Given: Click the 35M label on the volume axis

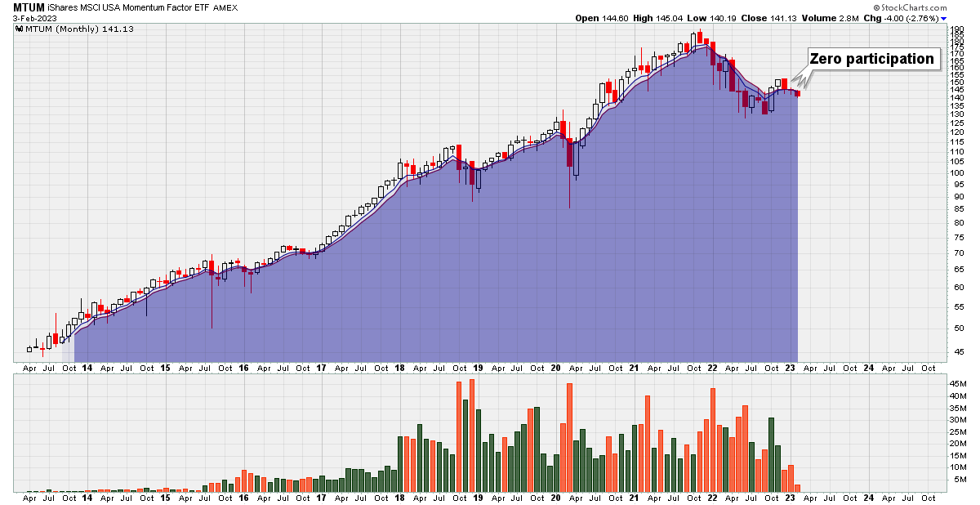Looking at the screenshot, I should click(958, 408).
